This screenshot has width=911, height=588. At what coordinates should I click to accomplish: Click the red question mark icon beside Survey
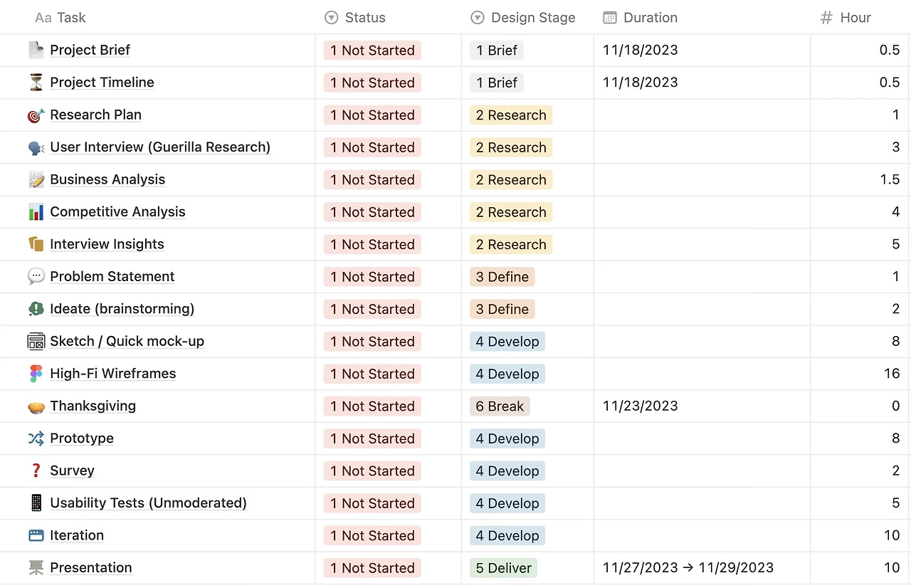click(x=36, y=471)
